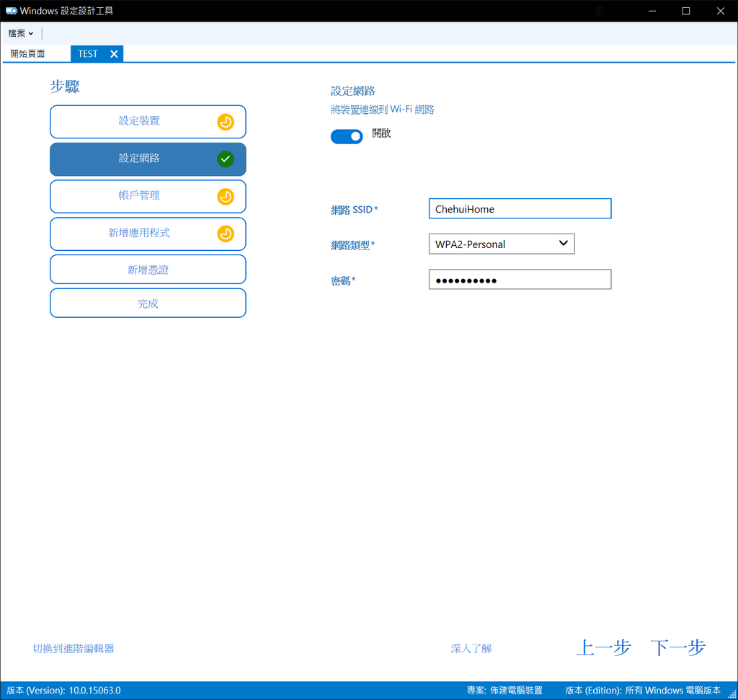Click the green checkmark on 設定網路 step
This screenshot has width=738, height=700.
pyautogui.click(x=226, y=159)
